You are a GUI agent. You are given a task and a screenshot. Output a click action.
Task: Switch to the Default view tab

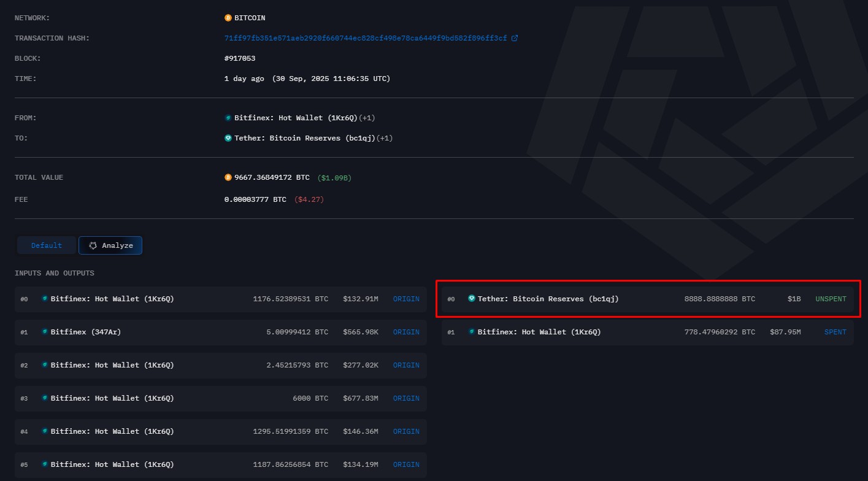tap(47, 245)
